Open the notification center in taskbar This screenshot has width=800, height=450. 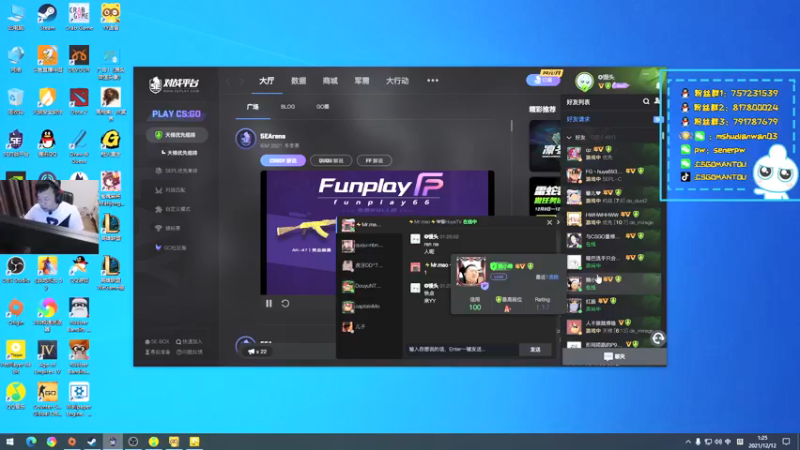tap(787, 442)
